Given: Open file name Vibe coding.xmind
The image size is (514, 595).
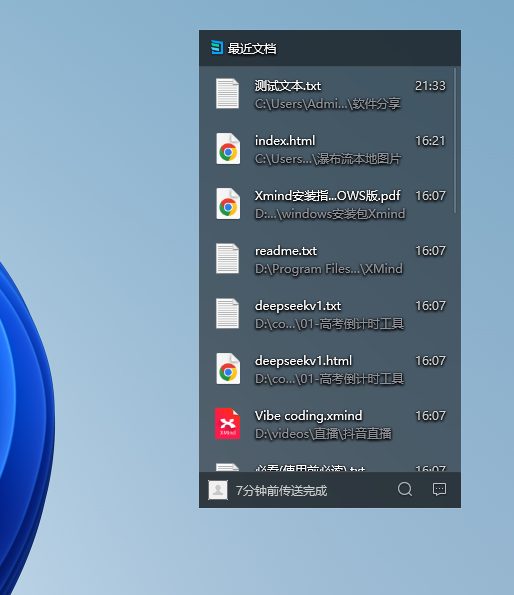Looking at the screenshot, I should point(308,416).
